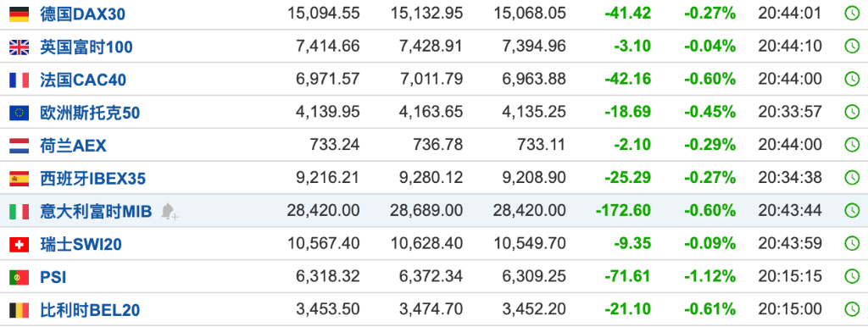Click the Germany flag icon
Screen dimensions: 868x327
[x=19, y=14]
